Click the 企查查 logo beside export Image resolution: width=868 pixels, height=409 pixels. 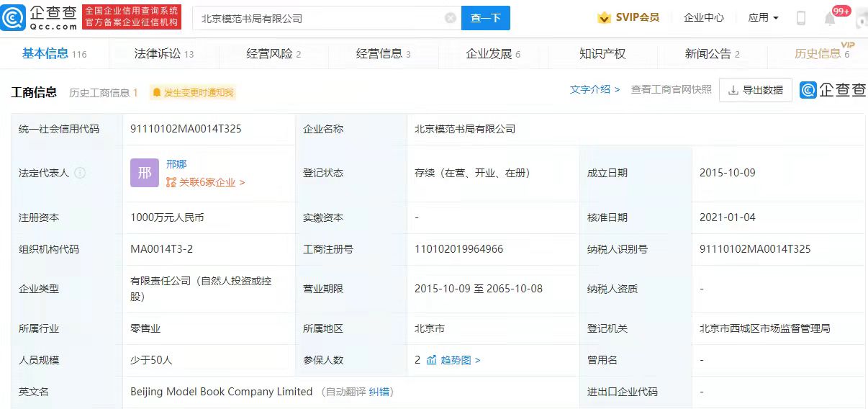833,90
